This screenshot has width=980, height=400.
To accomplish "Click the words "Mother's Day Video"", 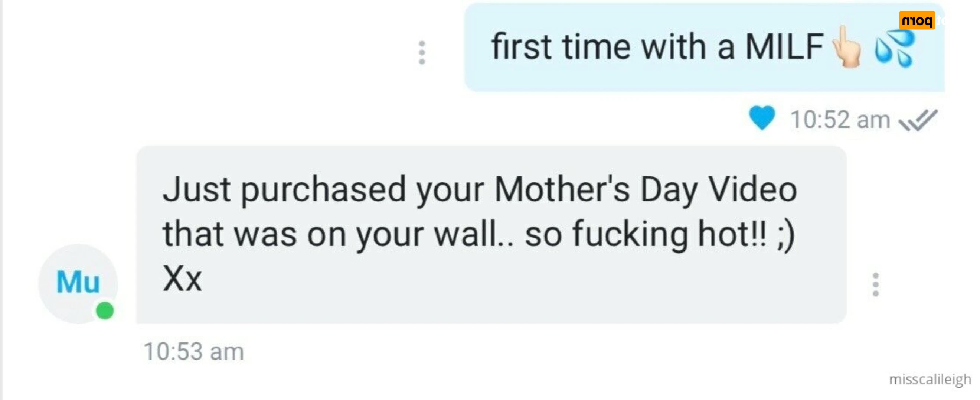I will pos(645,189).
